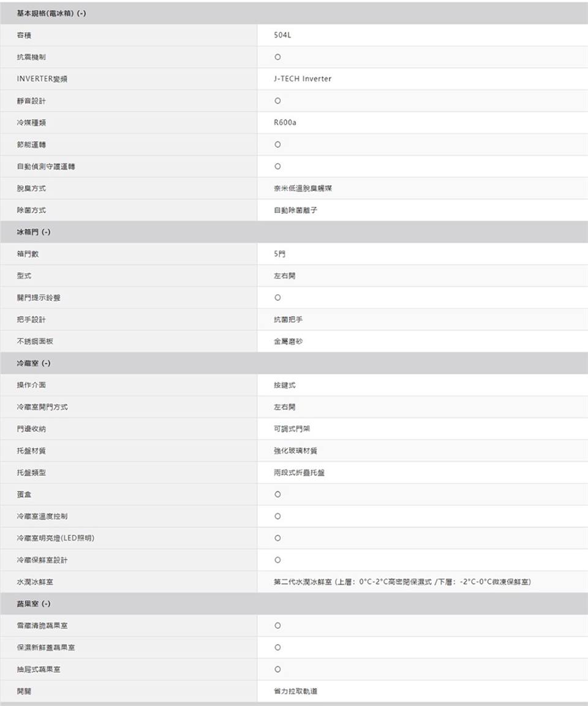Screen dimensions: 588x706
Task: Select the circle mark in the 雪藏清脆蔬果室 row
Action: pyautogui.click(x=277, y=626)
